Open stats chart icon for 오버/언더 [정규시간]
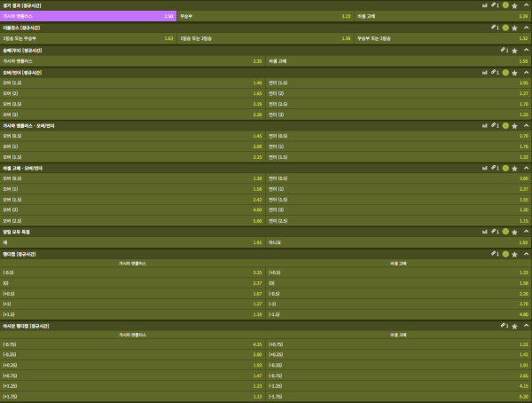532x403 pixels. point(485,72)
